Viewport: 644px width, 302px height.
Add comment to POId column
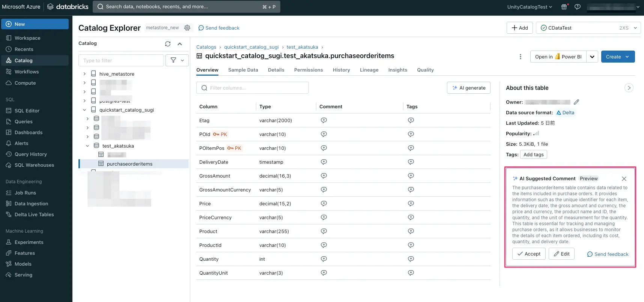324,134
